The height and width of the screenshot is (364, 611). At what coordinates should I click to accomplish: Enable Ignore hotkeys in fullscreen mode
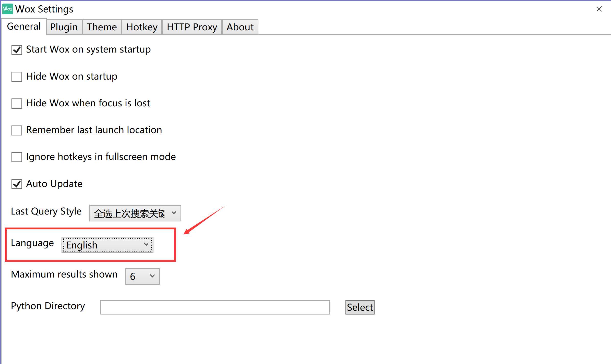(x=17, y=157)
